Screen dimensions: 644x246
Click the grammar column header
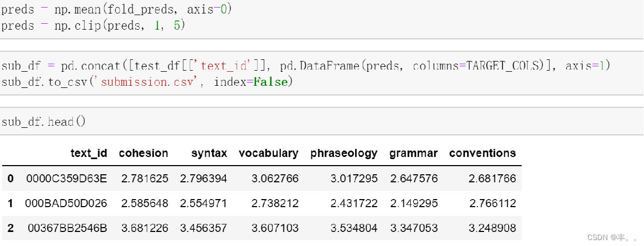pyautogui.click(x=413, y=153)
